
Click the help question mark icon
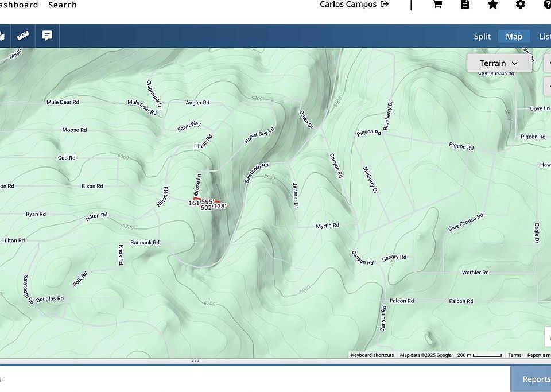click(546, 5)
